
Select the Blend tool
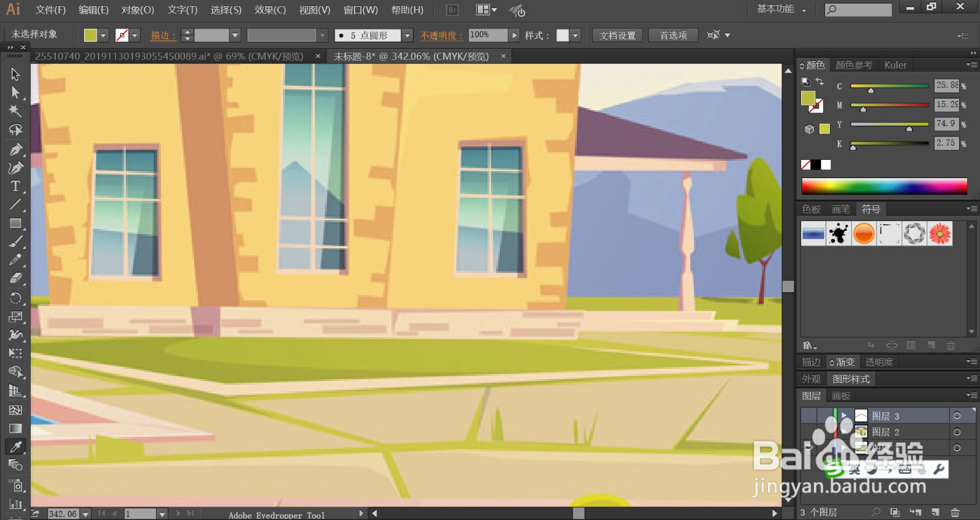pyautogui.click(x=15, y=465)
